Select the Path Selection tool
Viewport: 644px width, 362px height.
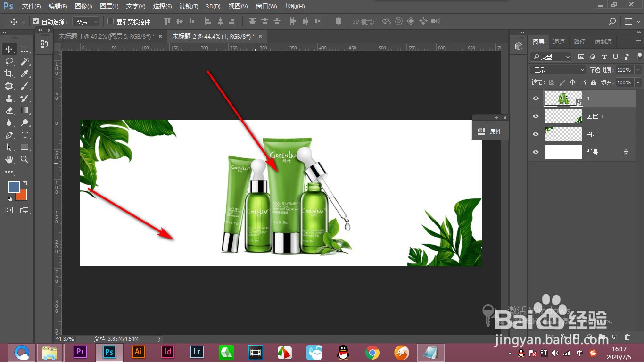[9, 147]
